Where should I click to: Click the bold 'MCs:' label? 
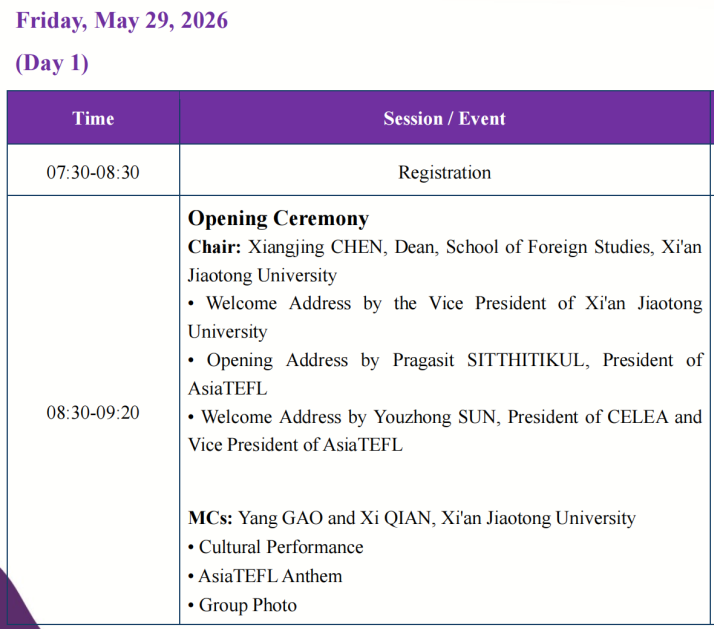pyautogui.click(x=210, y=518)
